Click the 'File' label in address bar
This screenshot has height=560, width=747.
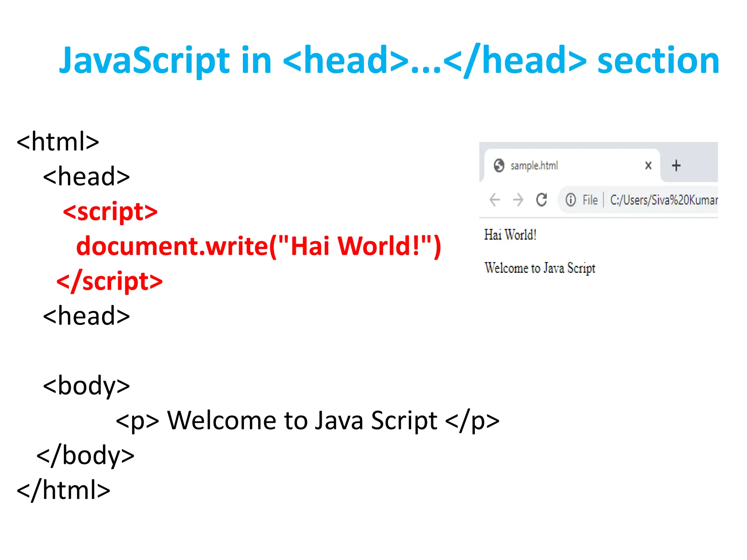click(x=590, y=200)
